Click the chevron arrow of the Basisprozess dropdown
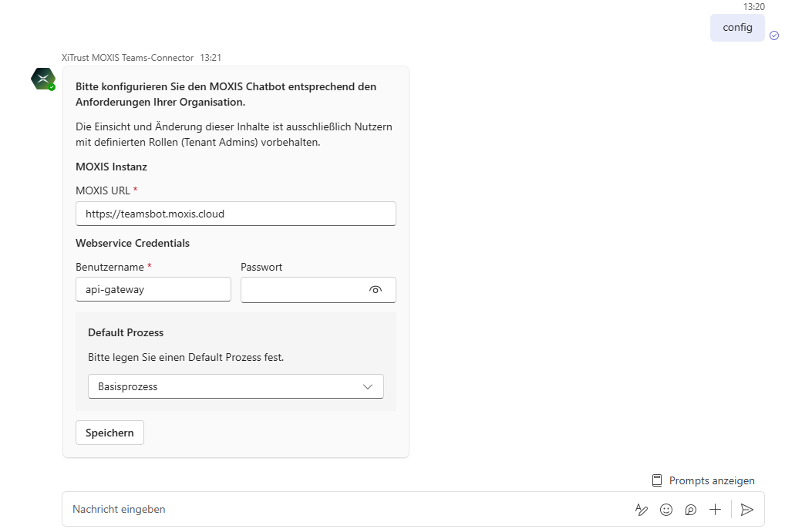The image size is (812, 529). click(368, 386)
